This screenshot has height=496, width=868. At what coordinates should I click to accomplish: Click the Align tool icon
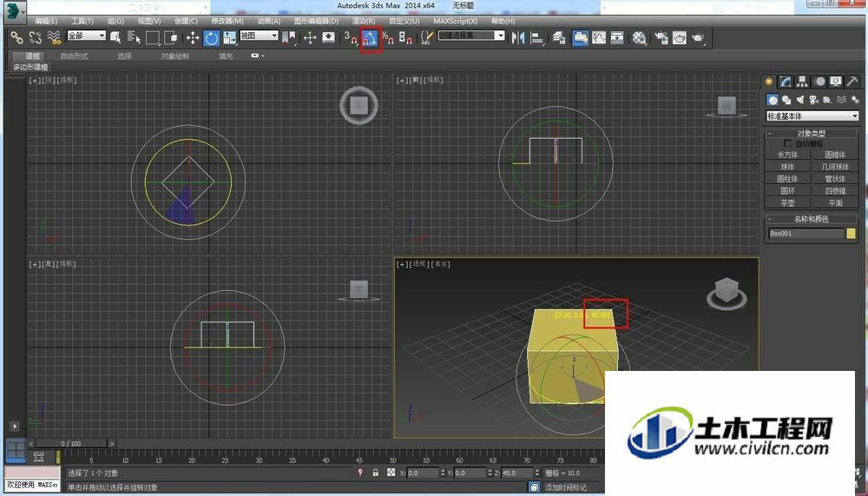[536, 37]
